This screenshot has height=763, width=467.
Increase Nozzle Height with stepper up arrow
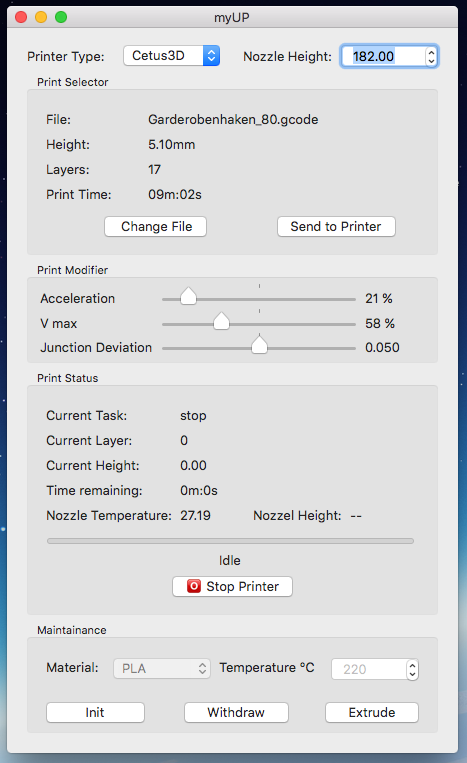coord(431,52)
